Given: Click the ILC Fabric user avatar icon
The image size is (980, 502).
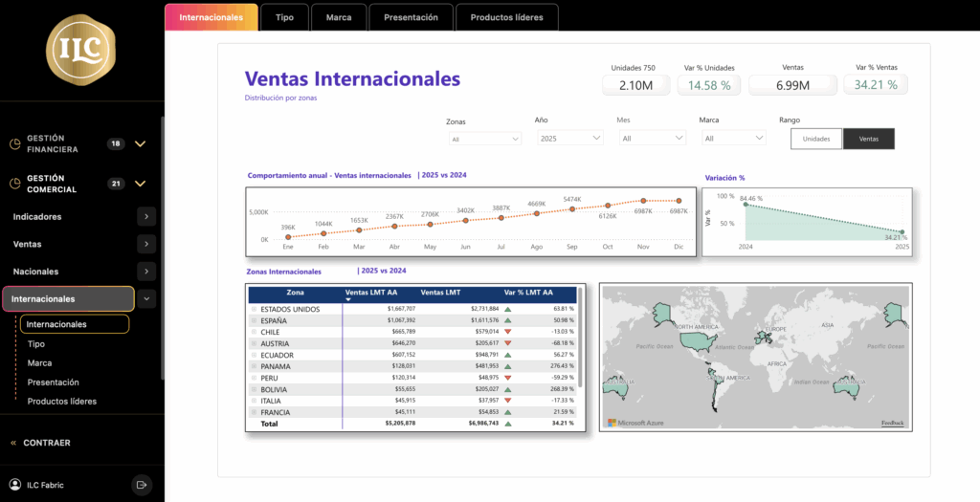Looking at the screenshot, I should [x=14, y=485].
